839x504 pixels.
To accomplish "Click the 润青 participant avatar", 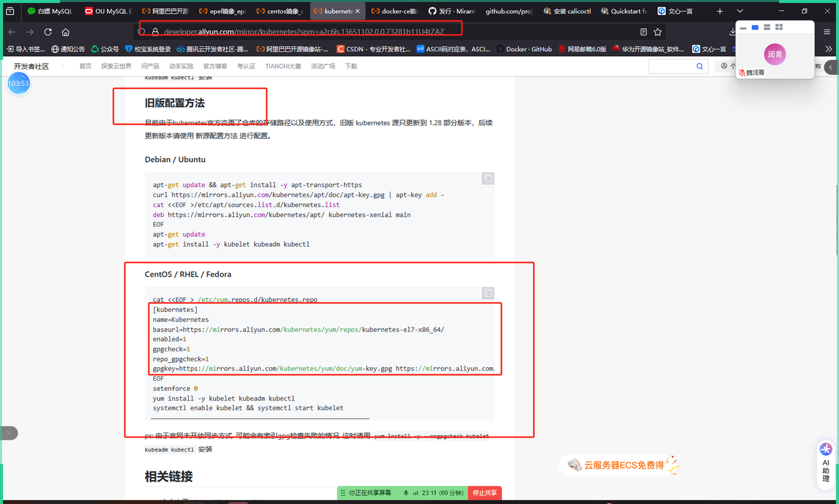I will (775, 54).
